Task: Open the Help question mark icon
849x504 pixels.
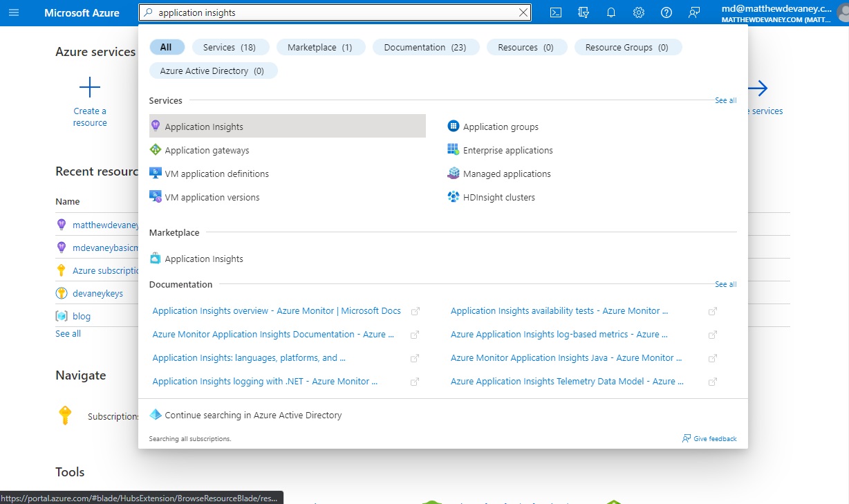Action: pos(666,12)
